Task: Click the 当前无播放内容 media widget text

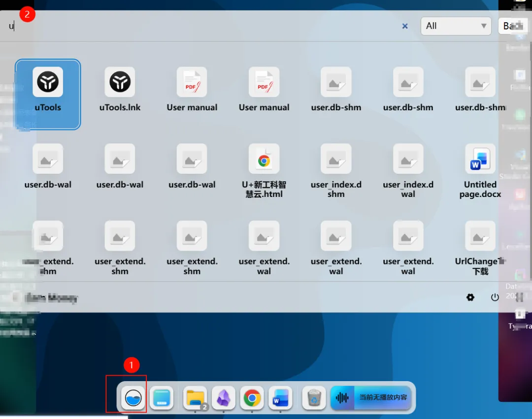Action: (x=383, y=397)
